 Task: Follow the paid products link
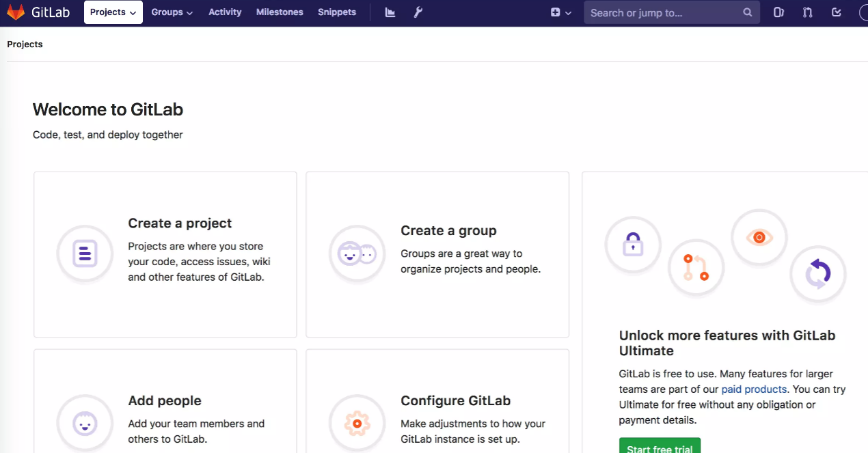click(754, 389)
